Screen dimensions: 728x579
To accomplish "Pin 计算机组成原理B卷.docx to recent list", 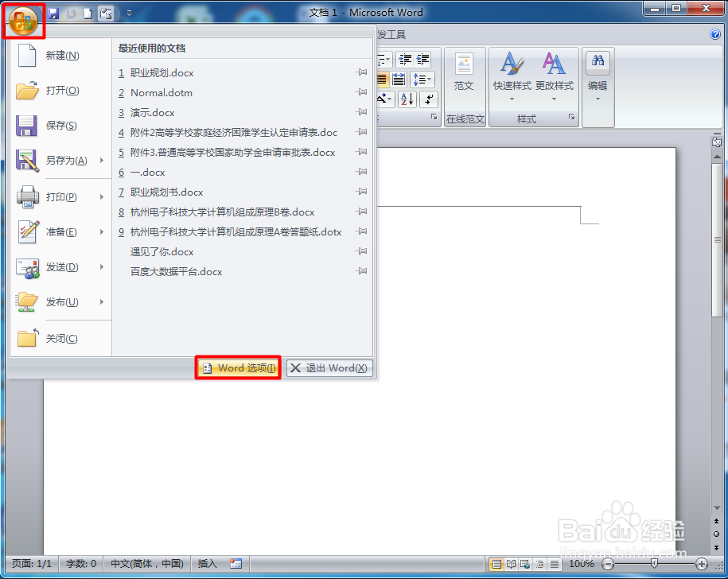I will tap(361, 212).
